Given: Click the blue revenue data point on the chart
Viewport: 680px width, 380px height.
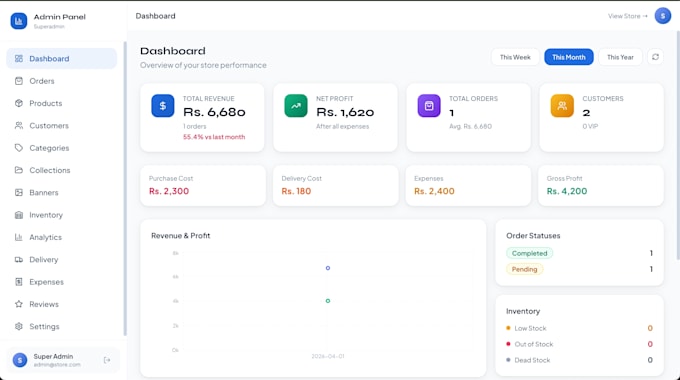Looking at the screenshot, I should [328, 268].
